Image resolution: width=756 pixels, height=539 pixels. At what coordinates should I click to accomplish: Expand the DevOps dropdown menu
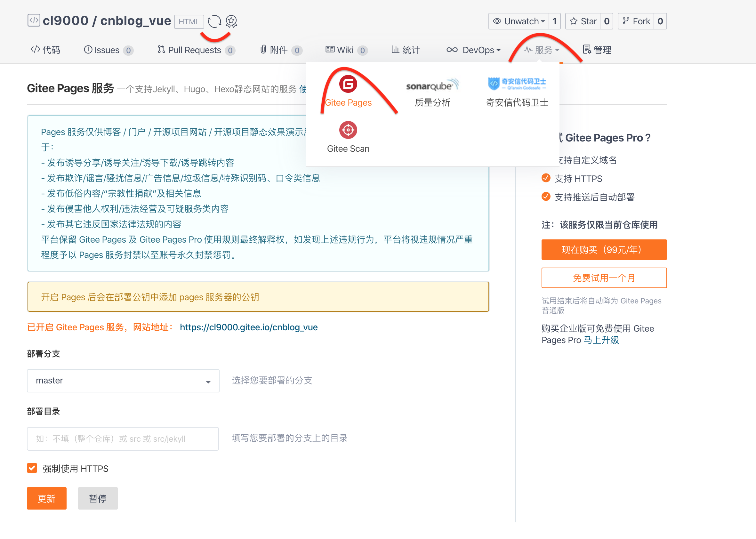(x=473, y=50)
